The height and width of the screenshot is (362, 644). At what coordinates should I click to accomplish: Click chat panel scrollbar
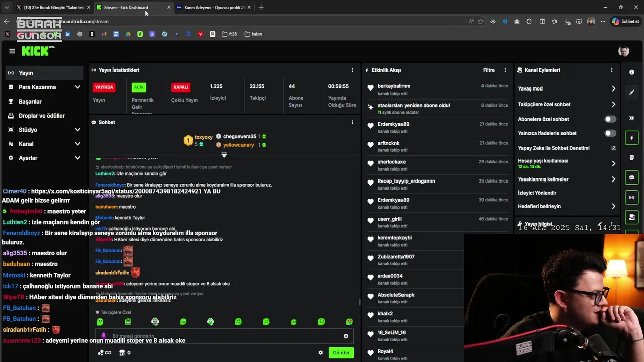pos(359,302)
